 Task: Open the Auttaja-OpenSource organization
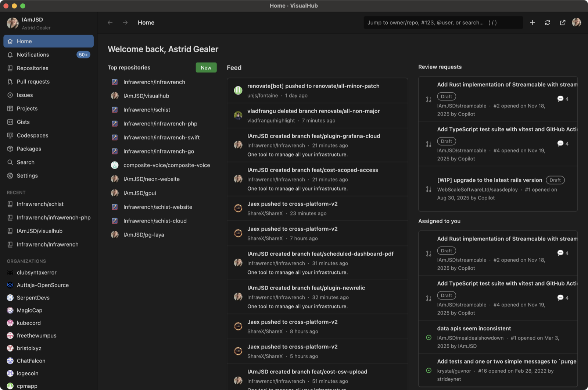click(x=49, y=285)
